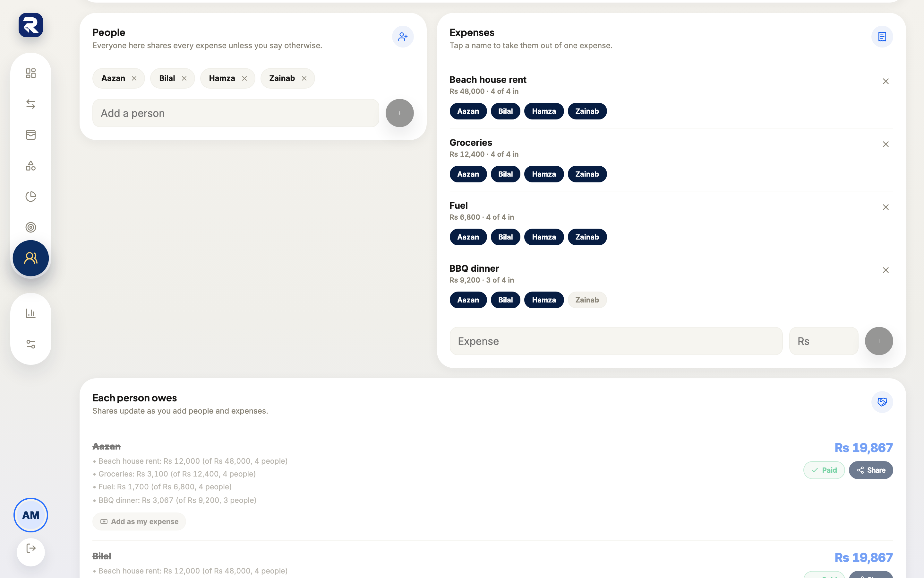Open the AM profile avatar
The height and width of the screenshot is (578, 924).
point(30,515)
